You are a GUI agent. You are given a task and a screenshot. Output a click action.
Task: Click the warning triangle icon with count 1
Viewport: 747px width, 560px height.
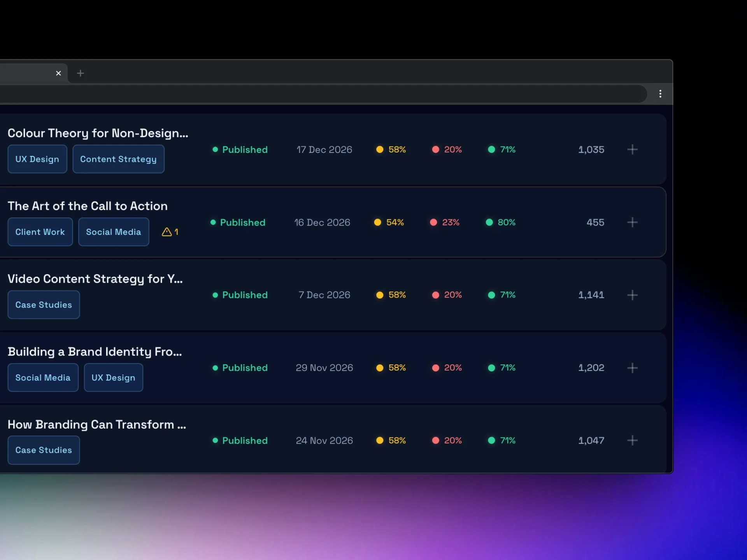[x=167, y=232]
